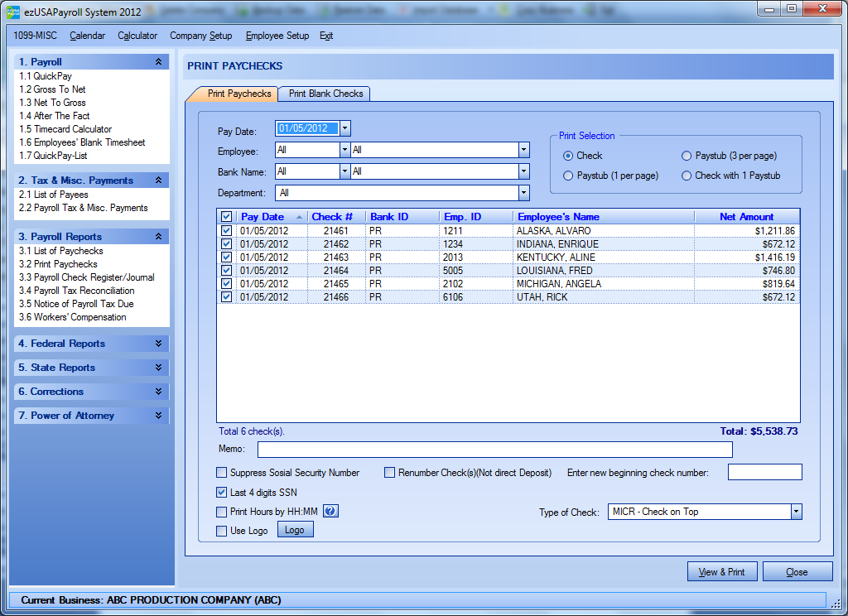Expand the State Reports section
The image size is (848, 616).
click(158, 368)
